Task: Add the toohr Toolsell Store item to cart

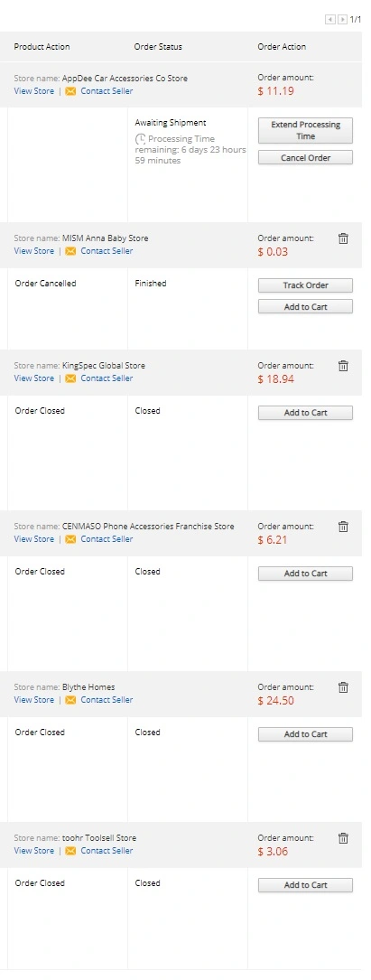Action: click(305, 885)
